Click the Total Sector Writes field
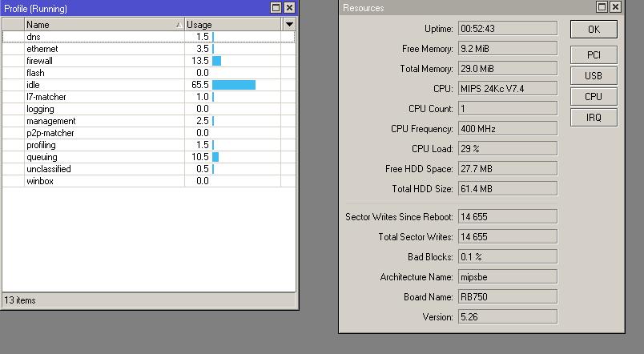This screenshot has height=354, width=644. point(508,236)
